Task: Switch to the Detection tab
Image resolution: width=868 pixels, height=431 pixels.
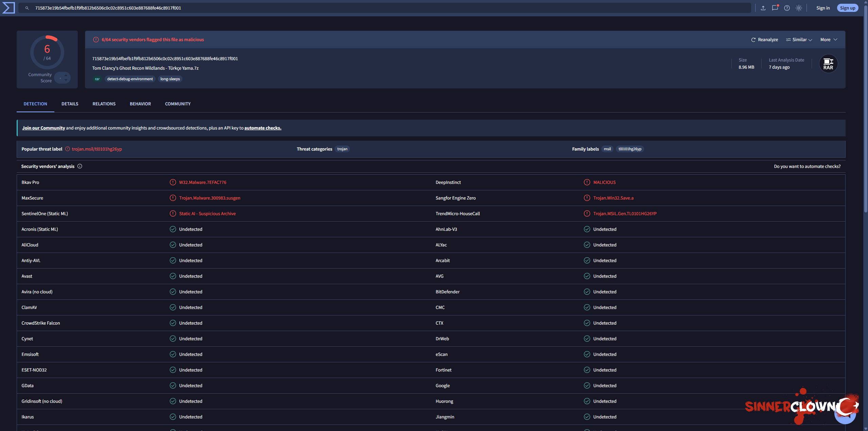Action: 35,104
